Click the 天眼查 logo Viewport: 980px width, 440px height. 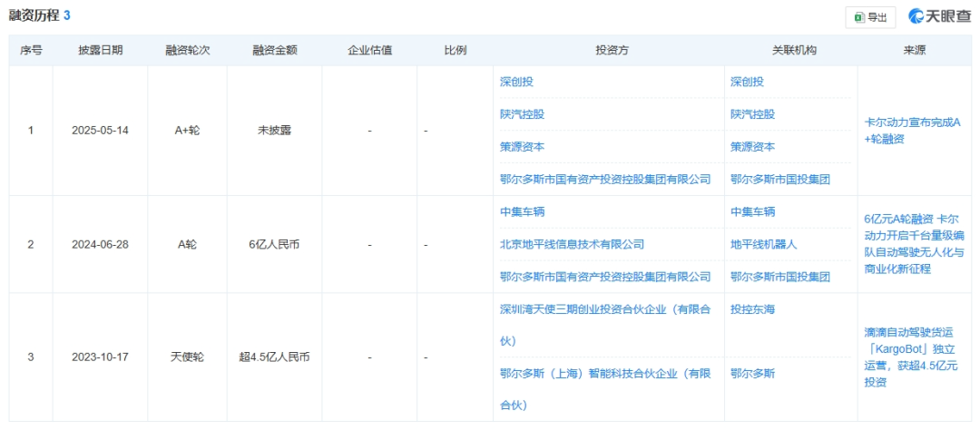[939, 17]
